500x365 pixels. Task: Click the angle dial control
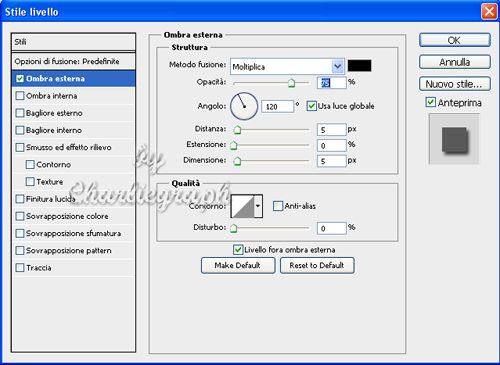tap(244, 106)
